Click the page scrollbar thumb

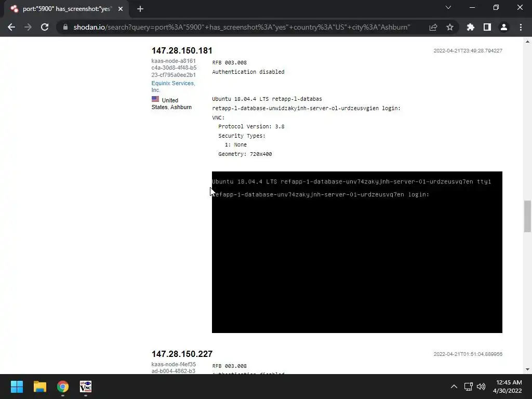click(527, 217)
